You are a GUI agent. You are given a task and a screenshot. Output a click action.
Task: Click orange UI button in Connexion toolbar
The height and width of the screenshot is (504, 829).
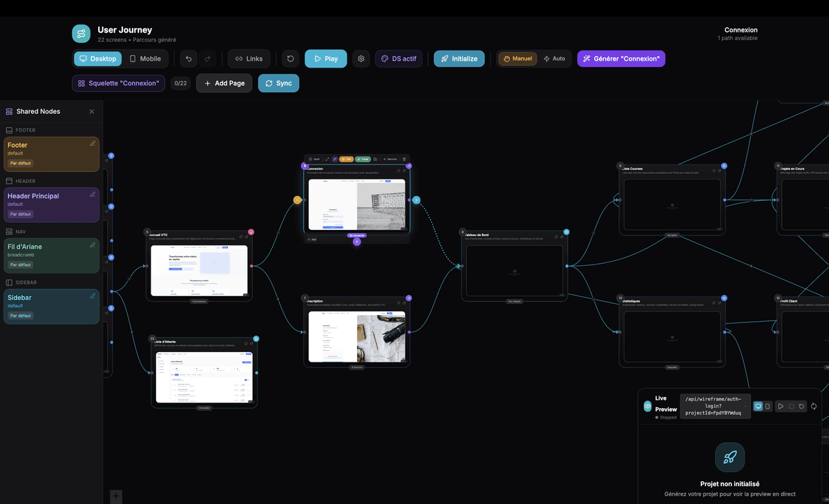(346, 159)
